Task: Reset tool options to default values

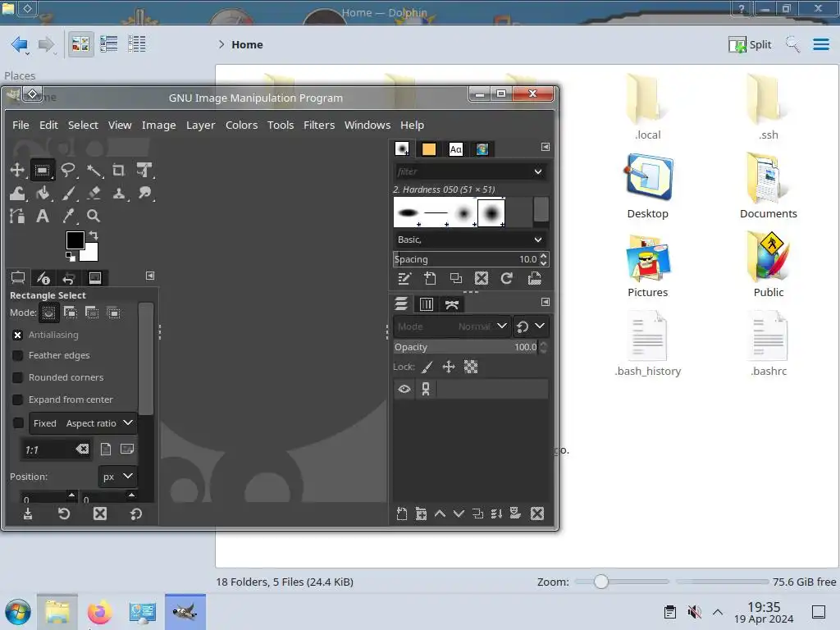Action: click(x=135, y=514)
